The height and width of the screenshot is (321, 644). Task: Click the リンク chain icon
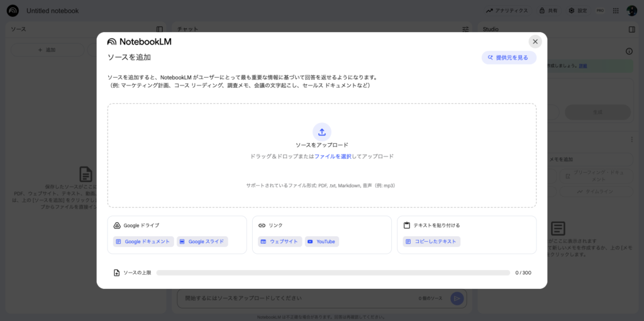[262, 226]
